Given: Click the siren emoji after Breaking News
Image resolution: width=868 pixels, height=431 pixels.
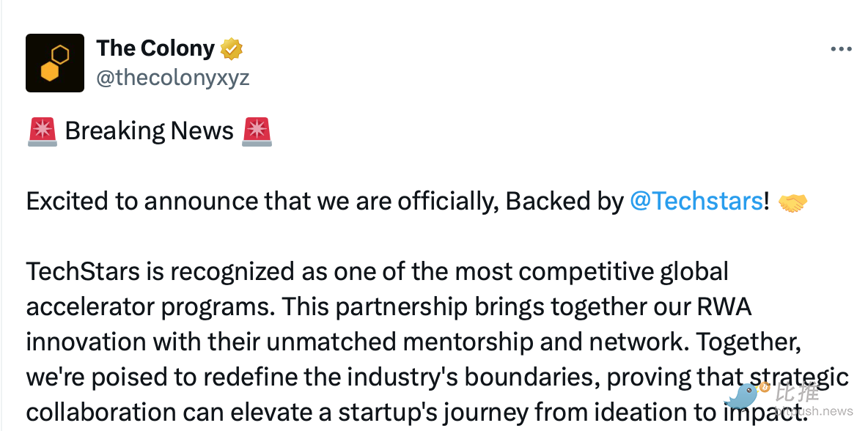Looking at the screenshot, I should pos(257,132).
